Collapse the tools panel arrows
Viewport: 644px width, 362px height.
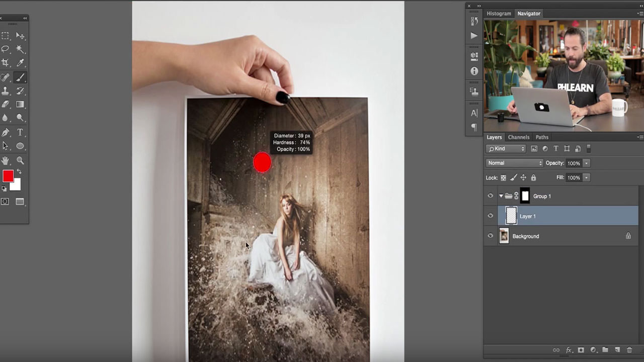(x=25, y=18)
